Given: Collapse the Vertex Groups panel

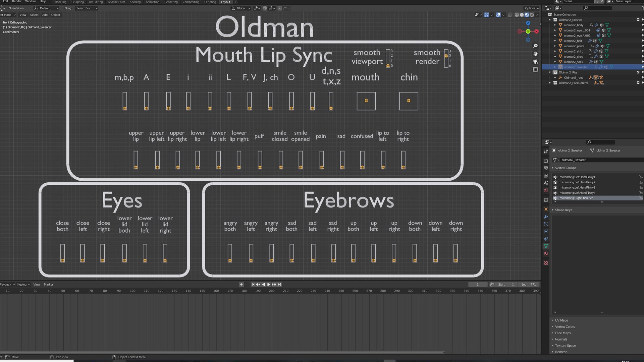Looking at the screenshot, I should click(x=552, y=168).
